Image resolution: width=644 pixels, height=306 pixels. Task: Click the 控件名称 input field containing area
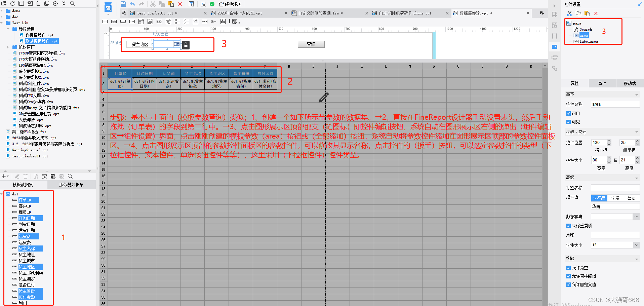click(x=615, y=104)
